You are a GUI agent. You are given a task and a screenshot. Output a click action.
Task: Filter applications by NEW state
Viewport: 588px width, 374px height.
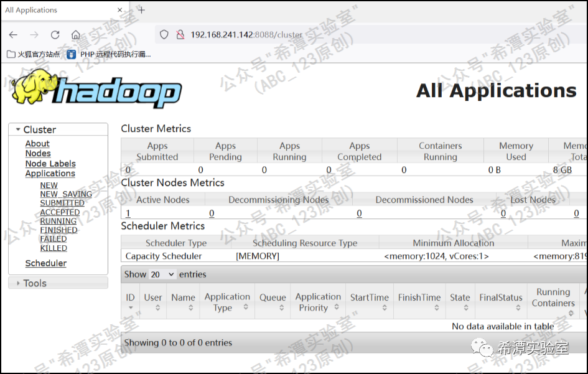(49, 185)
